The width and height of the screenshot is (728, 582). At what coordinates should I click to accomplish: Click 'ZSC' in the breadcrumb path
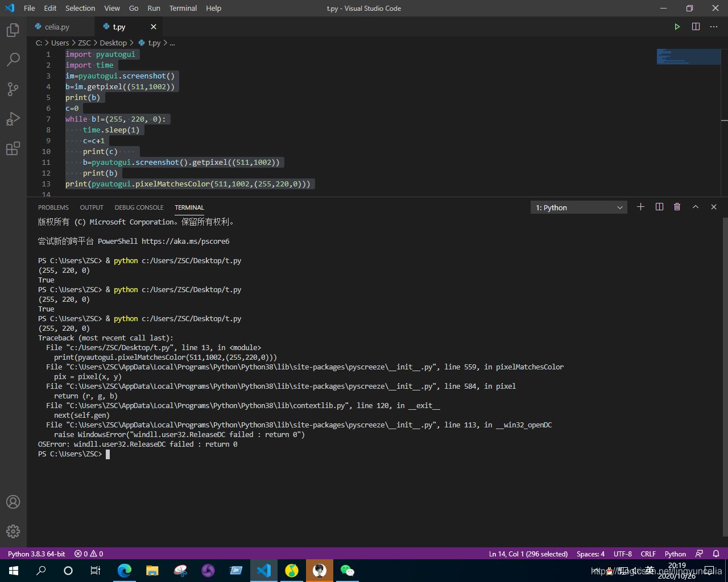coord(84,43)
